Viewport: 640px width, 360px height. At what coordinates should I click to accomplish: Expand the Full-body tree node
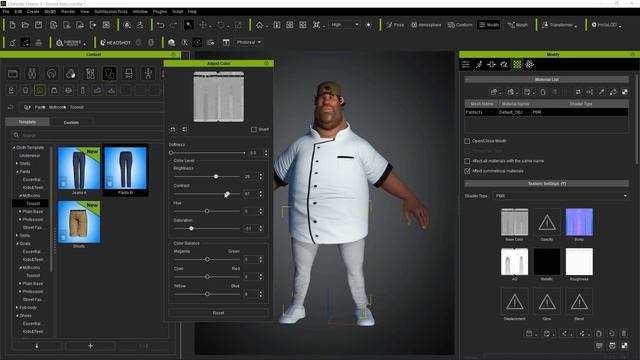tap(17, 307)
